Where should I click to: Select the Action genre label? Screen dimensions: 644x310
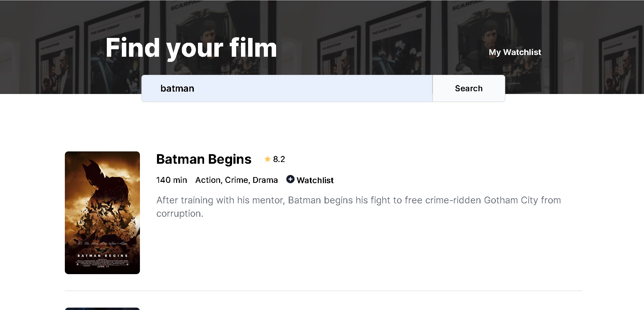point(208,180)
